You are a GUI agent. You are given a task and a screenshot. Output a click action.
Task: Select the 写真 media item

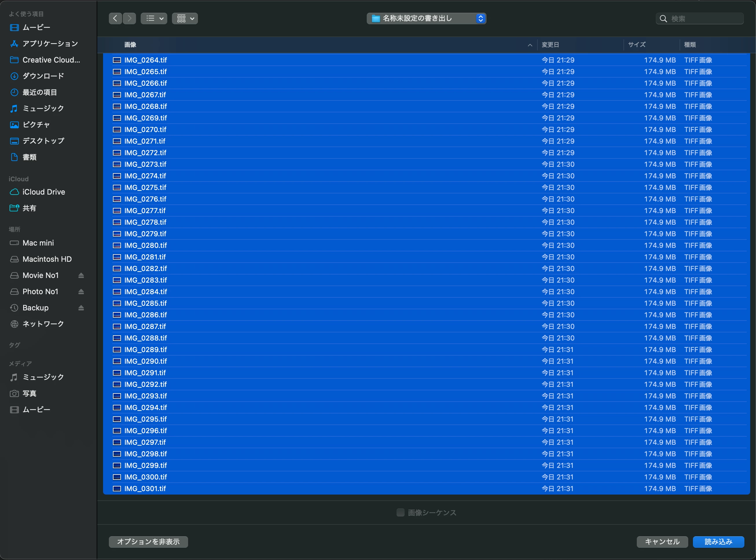29,394
